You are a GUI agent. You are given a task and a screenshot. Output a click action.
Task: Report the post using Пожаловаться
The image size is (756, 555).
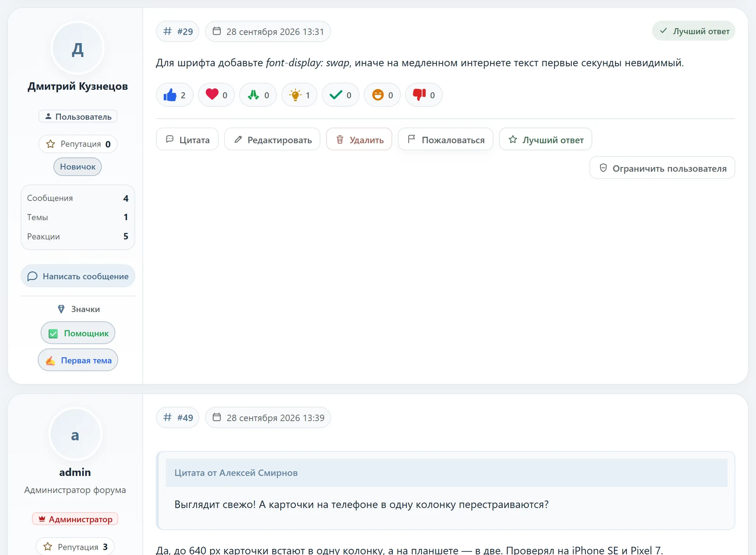[446, 139]
